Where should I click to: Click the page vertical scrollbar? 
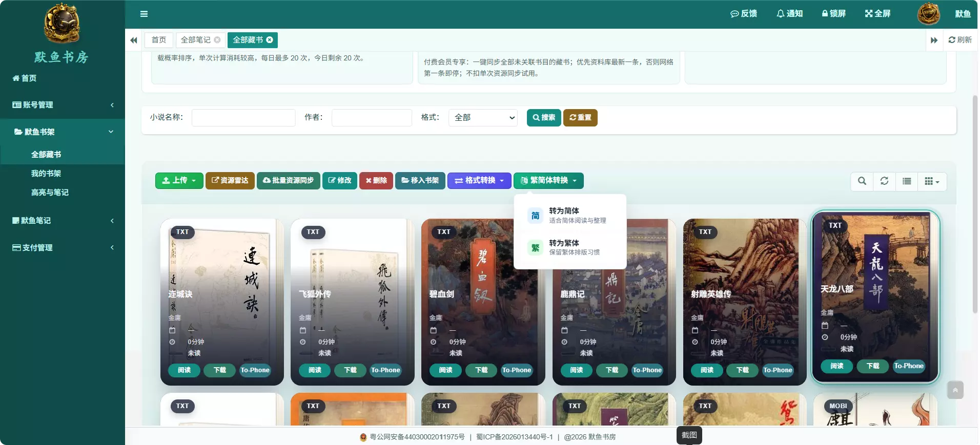coord(975,204)
